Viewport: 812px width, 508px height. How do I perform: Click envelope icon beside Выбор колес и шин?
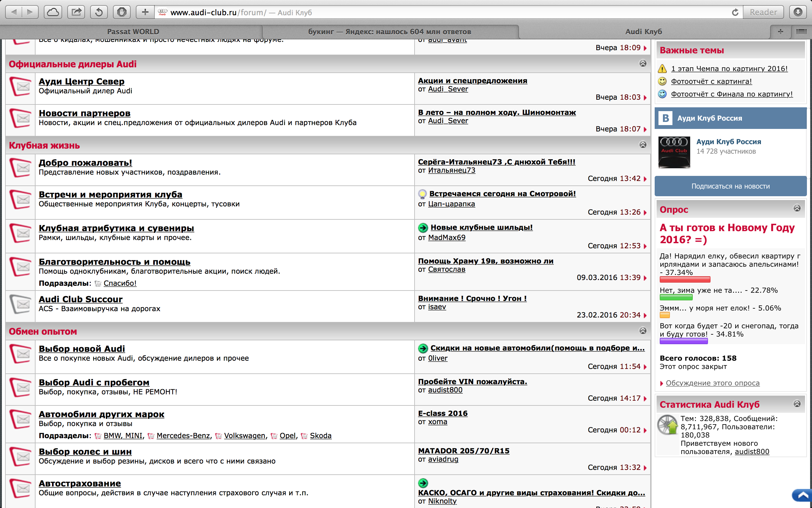click(20, 456)
